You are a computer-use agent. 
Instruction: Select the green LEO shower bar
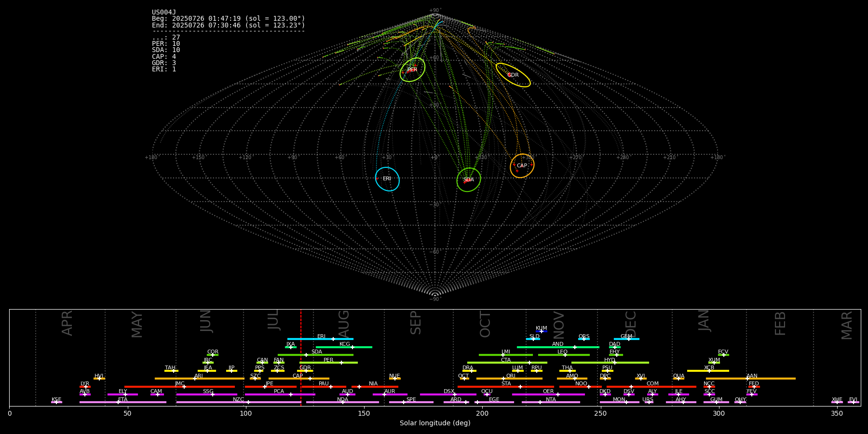564,354
